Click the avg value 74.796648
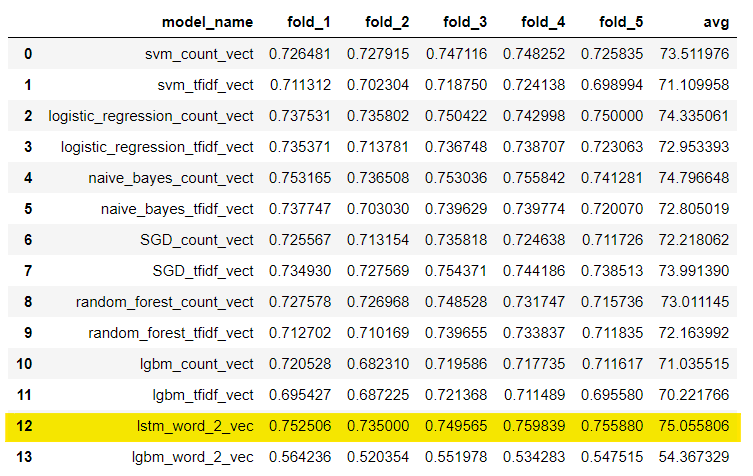This screenshot has height=476, width=753. tap(694, 178)
